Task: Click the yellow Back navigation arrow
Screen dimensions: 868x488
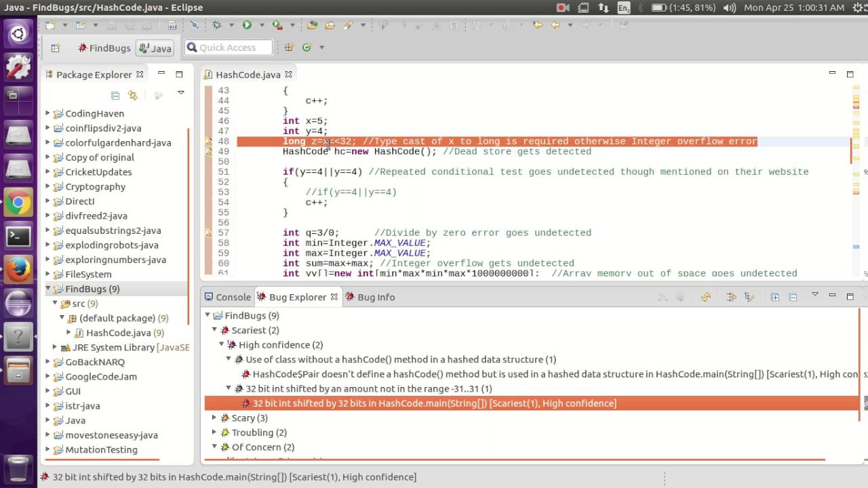Action: [555, 25]
